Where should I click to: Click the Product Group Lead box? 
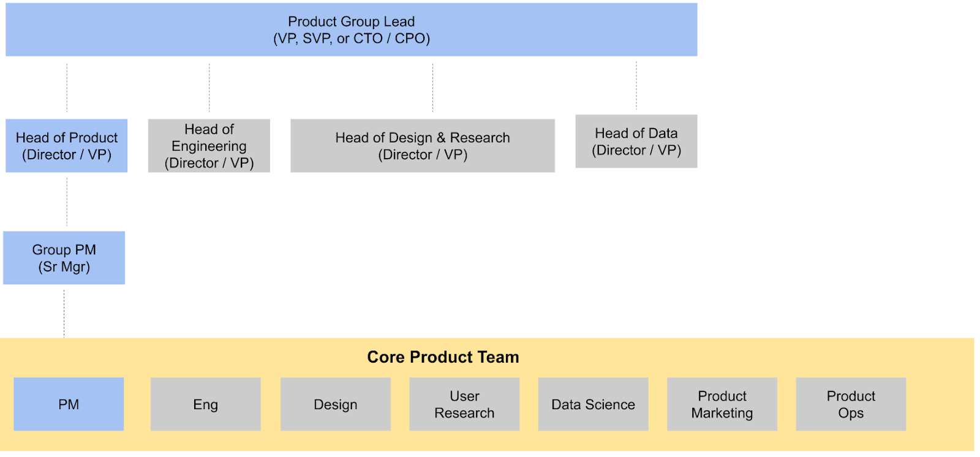pyautogui.click(x=352, y=29)
